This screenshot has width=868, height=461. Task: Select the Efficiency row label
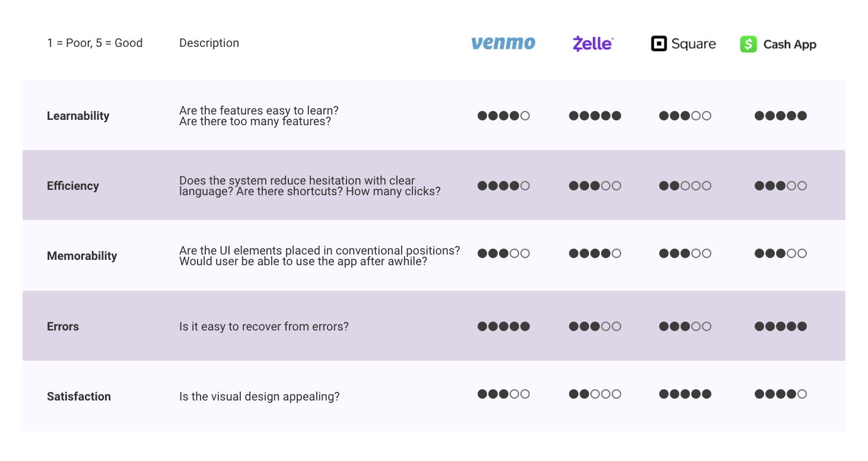(x=73, y=186)
